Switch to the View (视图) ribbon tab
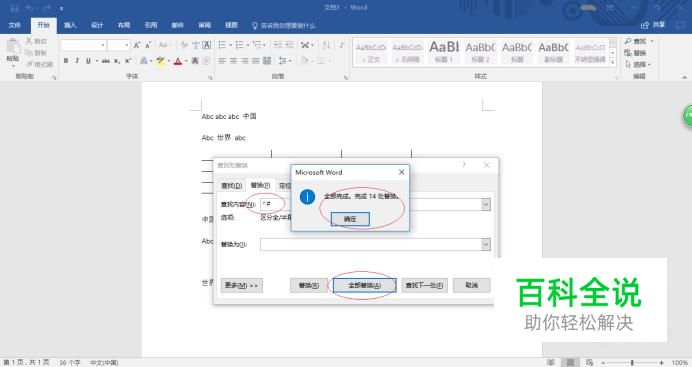 (231, 25)
